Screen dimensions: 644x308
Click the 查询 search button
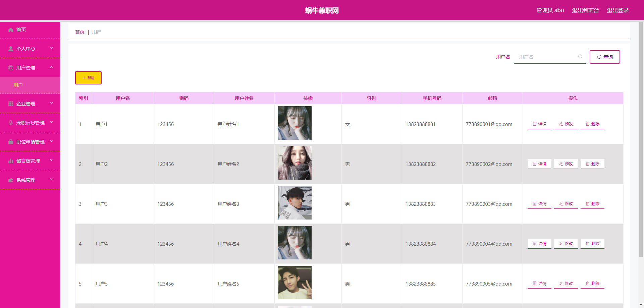pyautogui.click(x=605, y=57)
